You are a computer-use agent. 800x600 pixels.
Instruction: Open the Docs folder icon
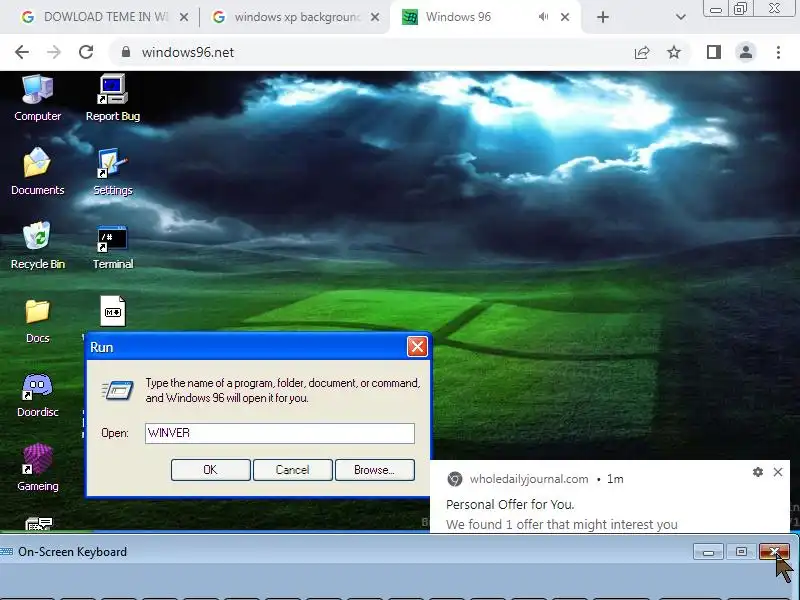(37, 320)
